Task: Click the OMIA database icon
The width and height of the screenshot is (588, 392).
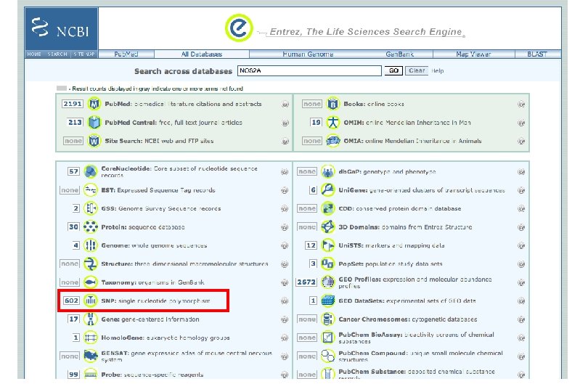Action: pos(332,141)
